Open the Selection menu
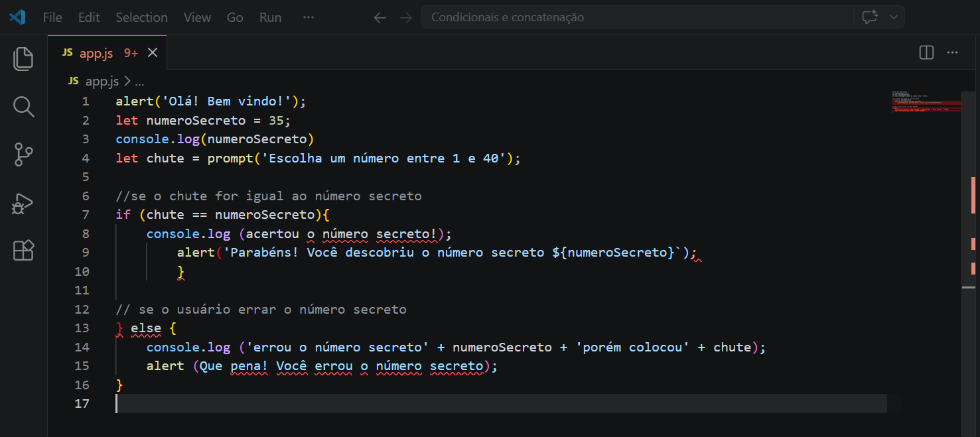This screenshot has width=980, height=437. [141, 17]
